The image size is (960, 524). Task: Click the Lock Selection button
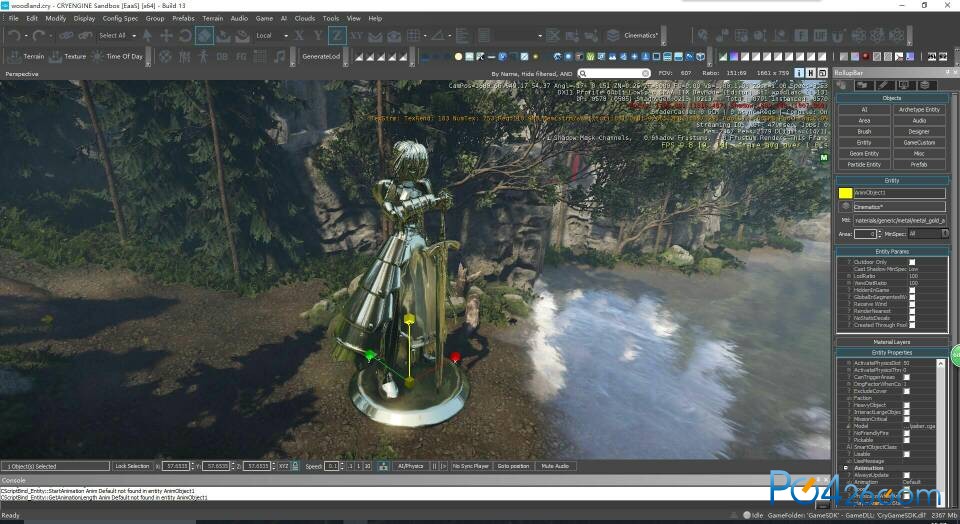tap(132, 466)
